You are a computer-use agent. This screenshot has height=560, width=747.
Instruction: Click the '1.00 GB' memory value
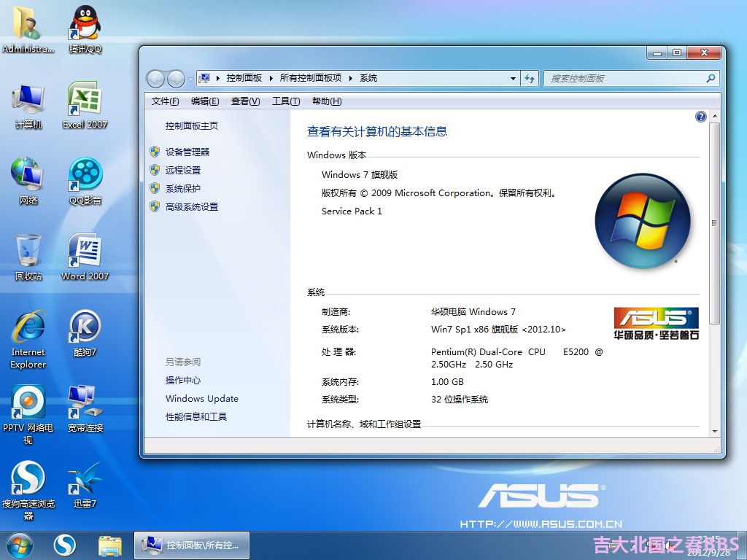click(x=447, y=382)
